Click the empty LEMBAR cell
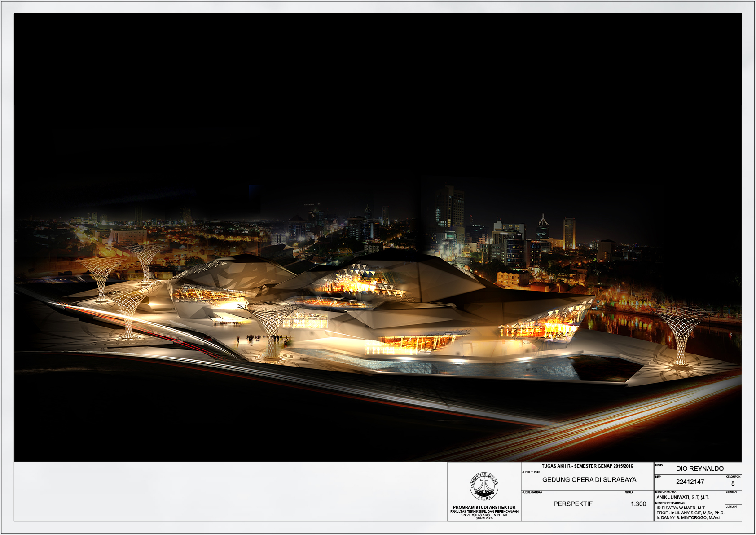The height and width of the screenshot is (535, 756). click(733, 499)
